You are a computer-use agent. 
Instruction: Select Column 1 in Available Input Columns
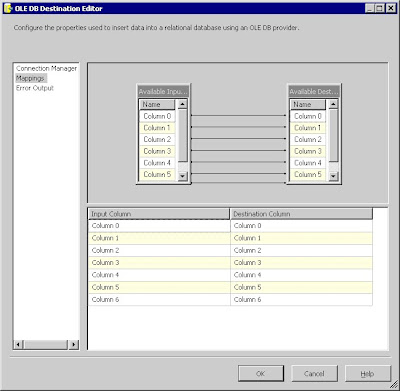(x=157, y=128)
